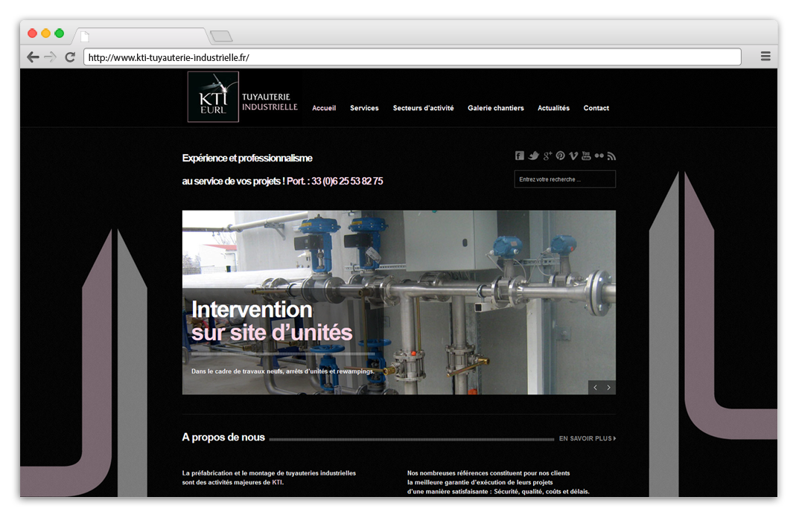Screen dimensions: 799x532
Task: Go back one slide with previous arrow
Action: (595, 387)
